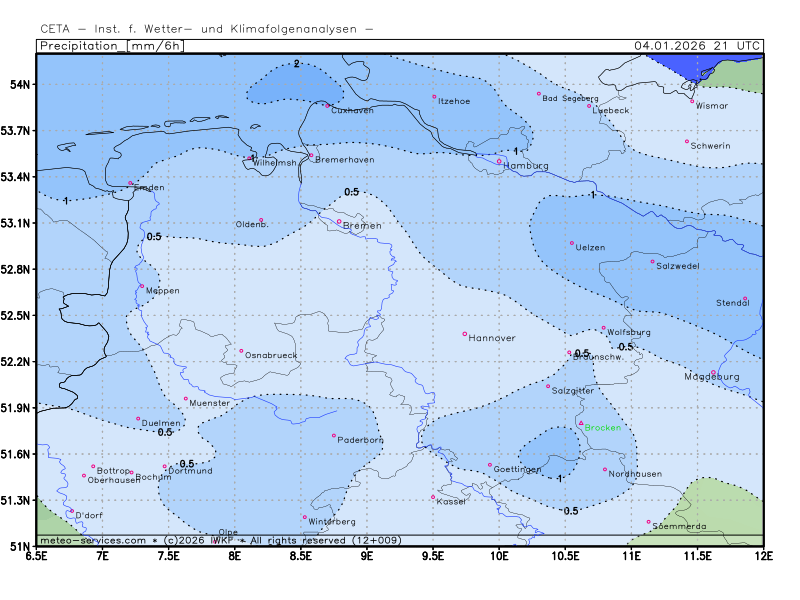Click the Hamburg city marker dot

[x=500, y=161]
